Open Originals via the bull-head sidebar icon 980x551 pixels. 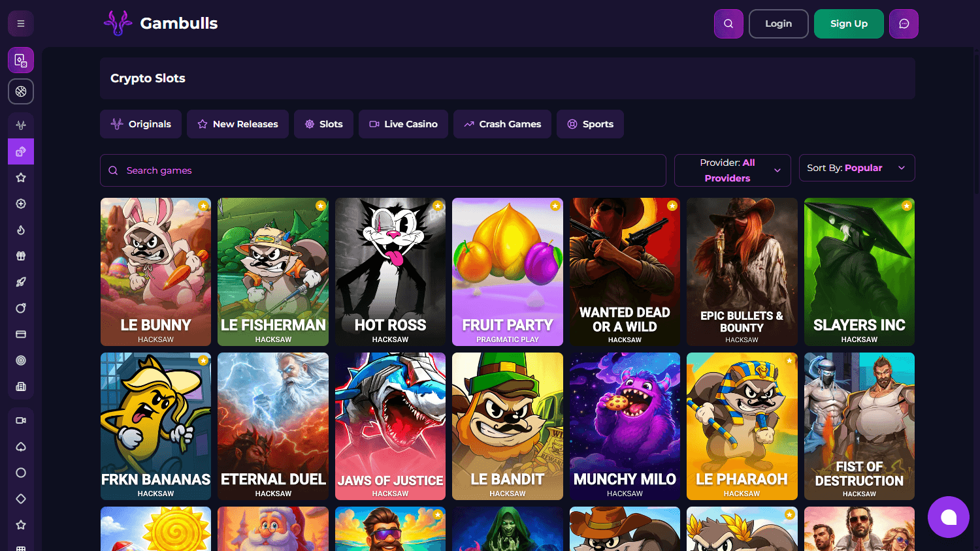(21, 125)
